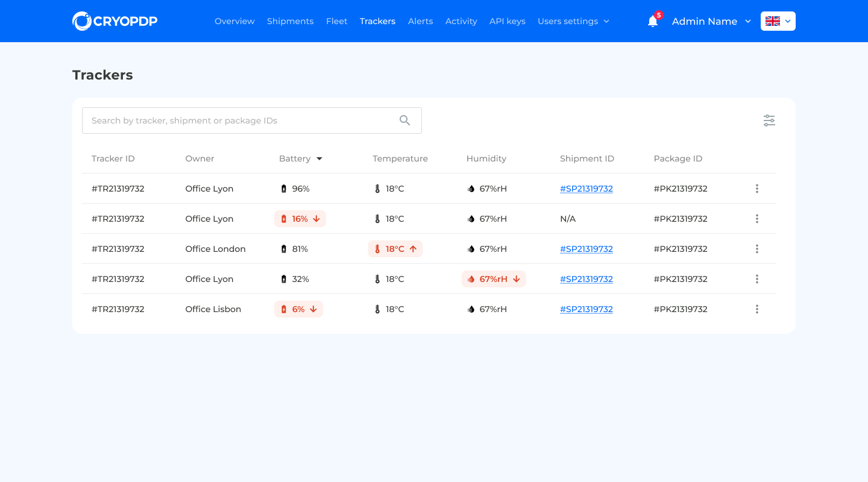Expand the Users settings dropdown
The image size is (868, 482).
coord(573,21)
